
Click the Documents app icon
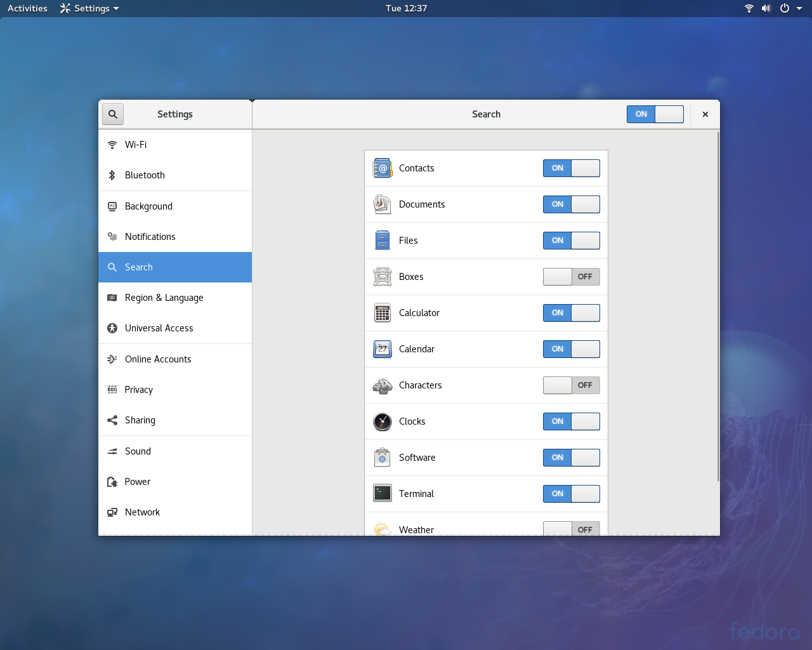[383, 204]
